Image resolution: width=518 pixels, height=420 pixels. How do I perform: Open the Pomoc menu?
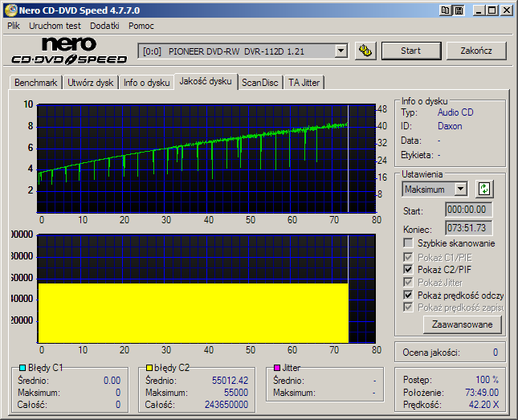[141, 26]
